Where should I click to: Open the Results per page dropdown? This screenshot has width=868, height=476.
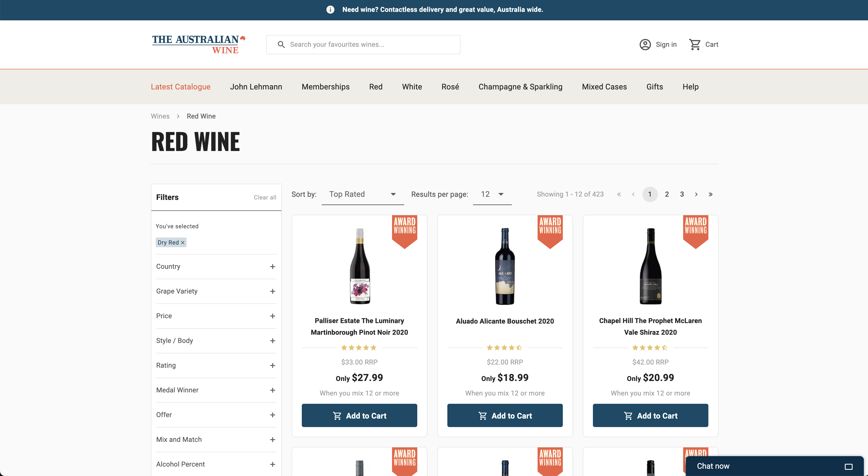coord(492,194)
